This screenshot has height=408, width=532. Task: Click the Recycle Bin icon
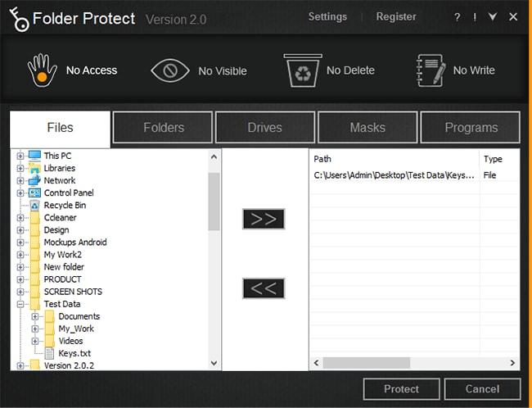pyautogui.click(x=34, y=205)
